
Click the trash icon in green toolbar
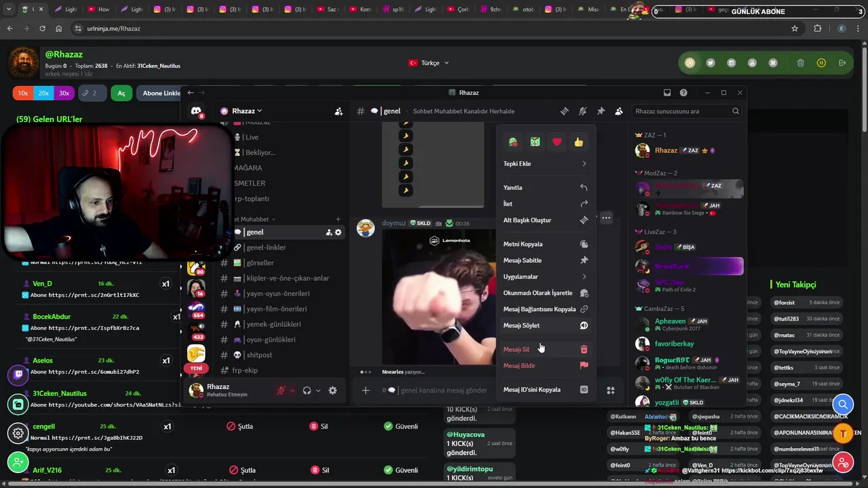[x=801, y=63]
